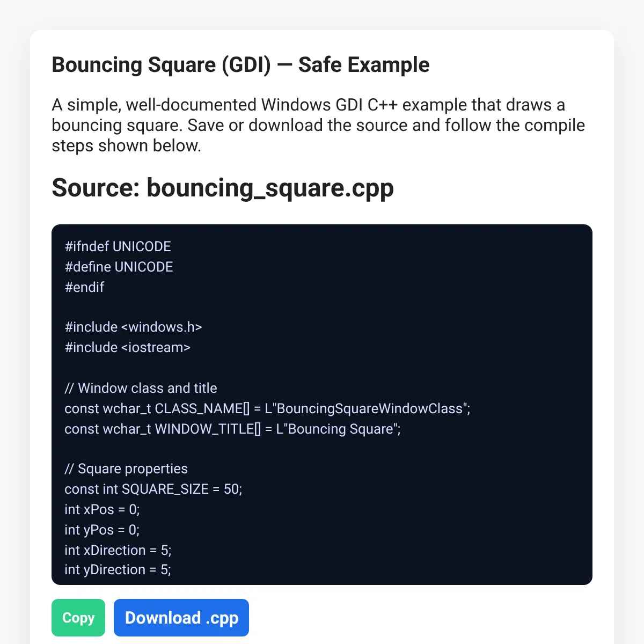
Task: Click the #include <iostream> line
Action: pyautogui.click(x=127, y=347)
